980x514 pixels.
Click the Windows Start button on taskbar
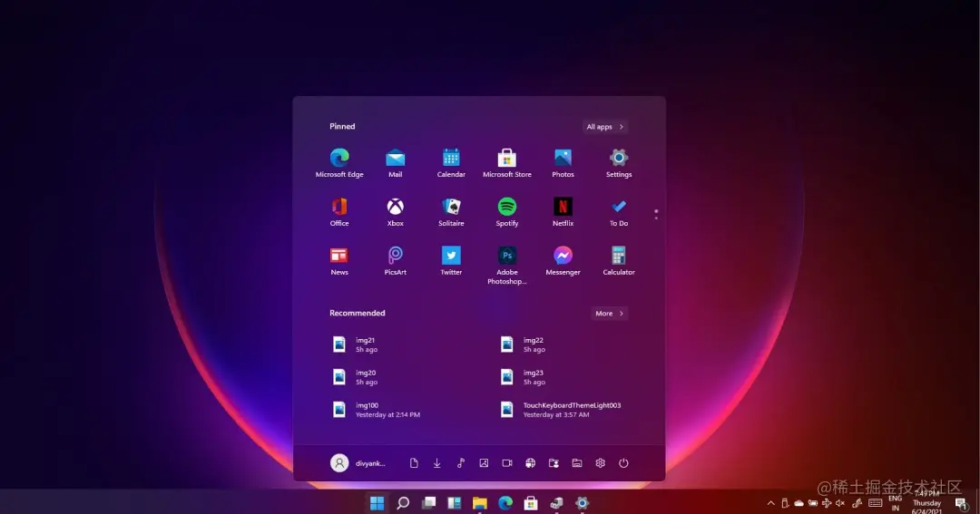point(377,503)
